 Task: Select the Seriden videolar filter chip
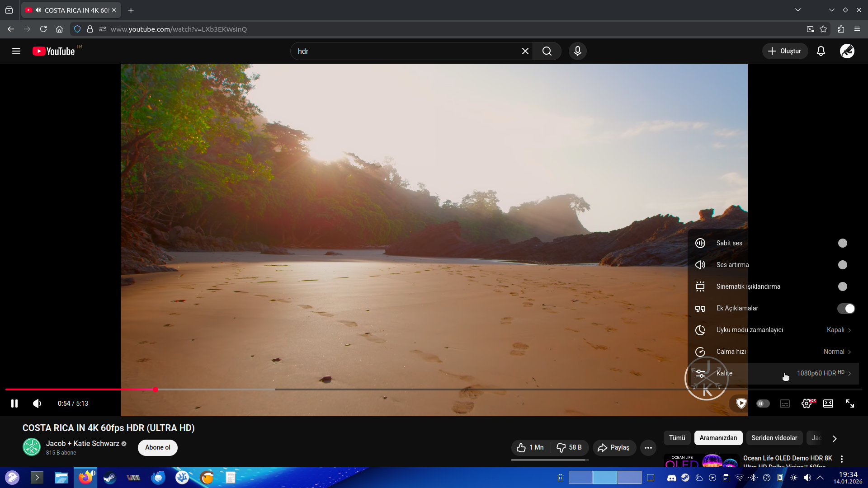pos(774,438)
